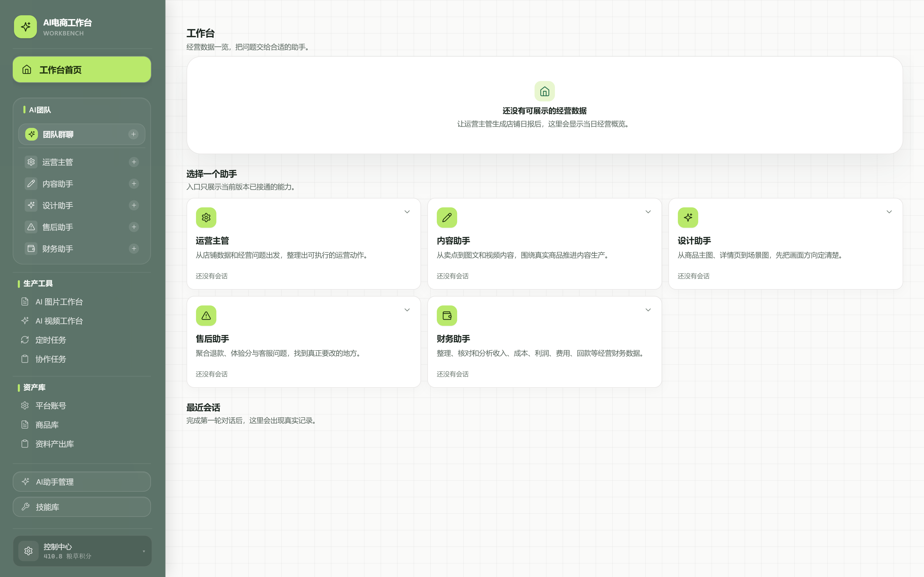Screen dimensions: 924x577
Task: Click the 控制中心 gear icon
Action: [28, 551]
